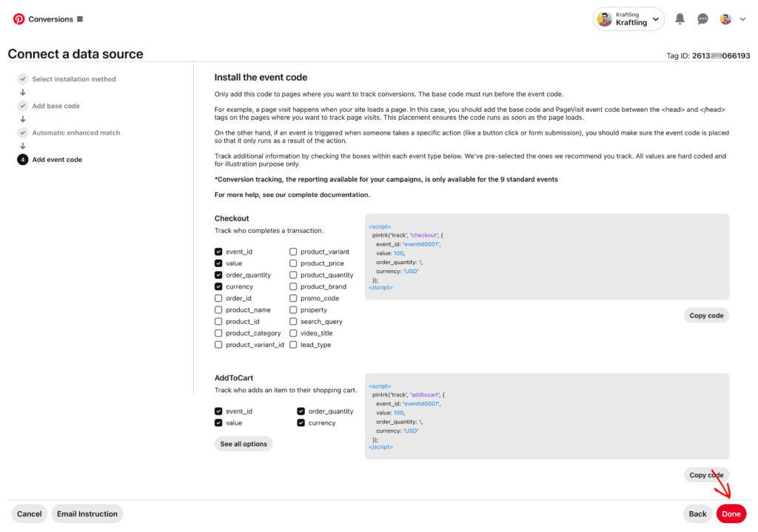Click the Pinterest logo icon
The image size is (758, 532).
point(19,18)
